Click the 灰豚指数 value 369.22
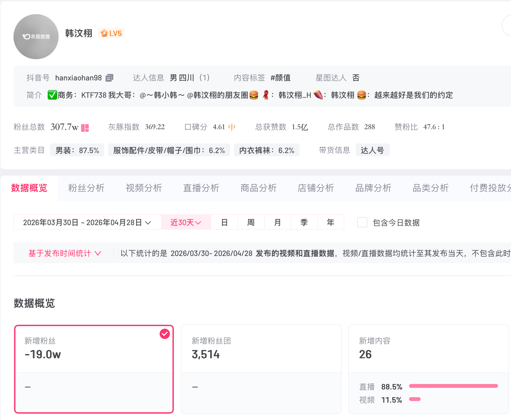511x420 pixels. [x=155, y=127]
